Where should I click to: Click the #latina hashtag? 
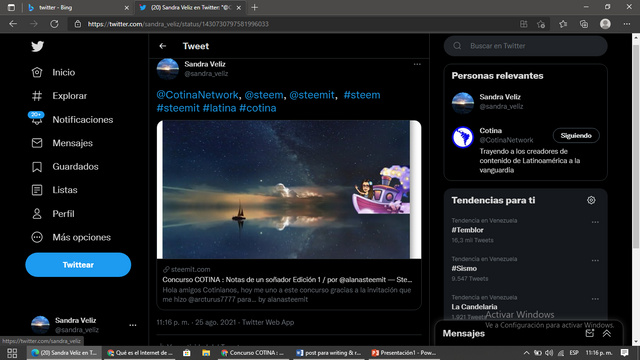[x=219, y=108]
